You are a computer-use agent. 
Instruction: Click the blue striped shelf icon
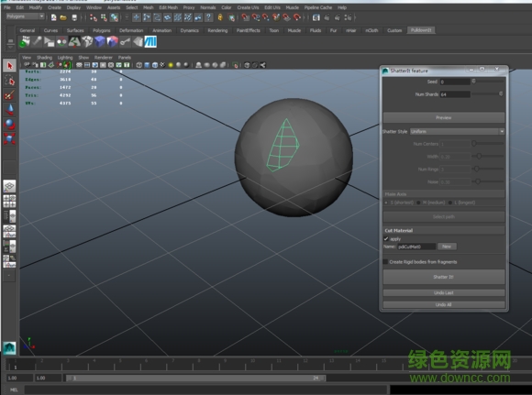(x=150, y=42)
